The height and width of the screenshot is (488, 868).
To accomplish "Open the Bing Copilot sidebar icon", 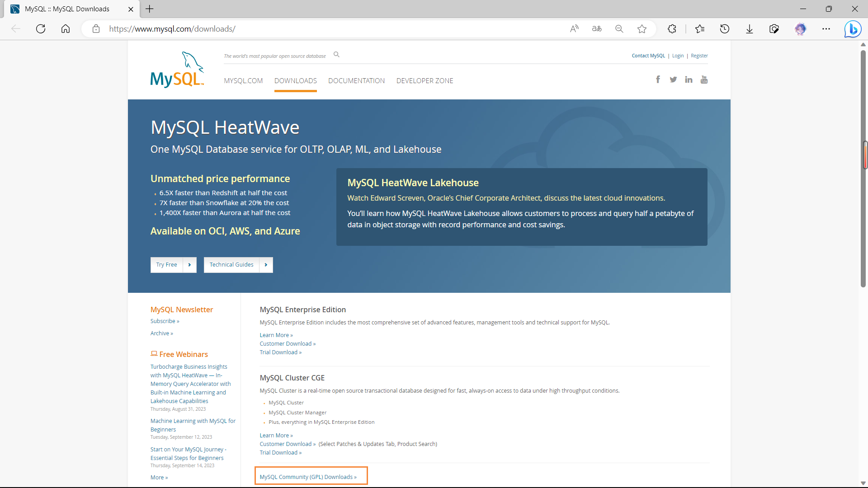I will click(853, 29).
